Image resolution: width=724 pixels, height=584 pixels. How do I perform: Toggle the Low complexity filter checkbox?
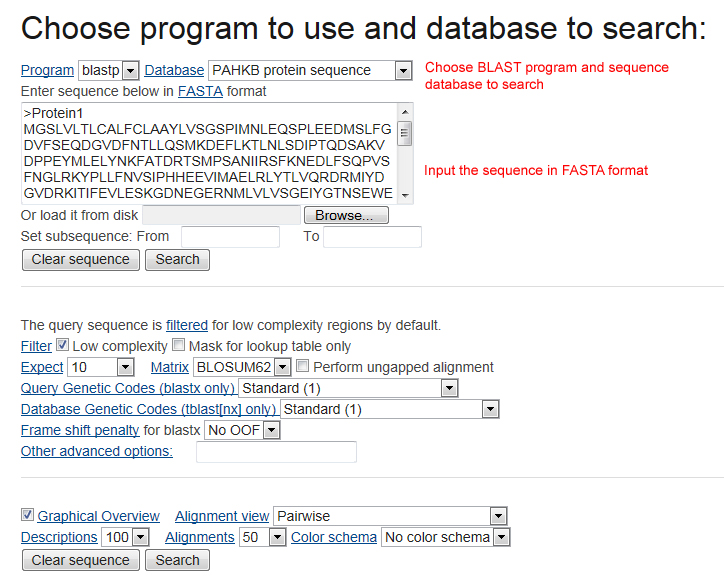coord(62,346)
